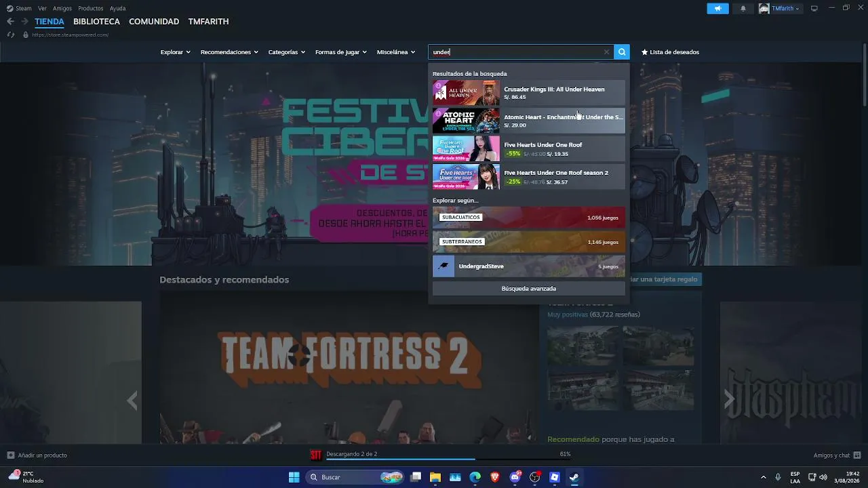Select Atomic Heart Enchantment Under the Sea result
The width and height of the screenshot is (868, 488).
pos(529,121)
